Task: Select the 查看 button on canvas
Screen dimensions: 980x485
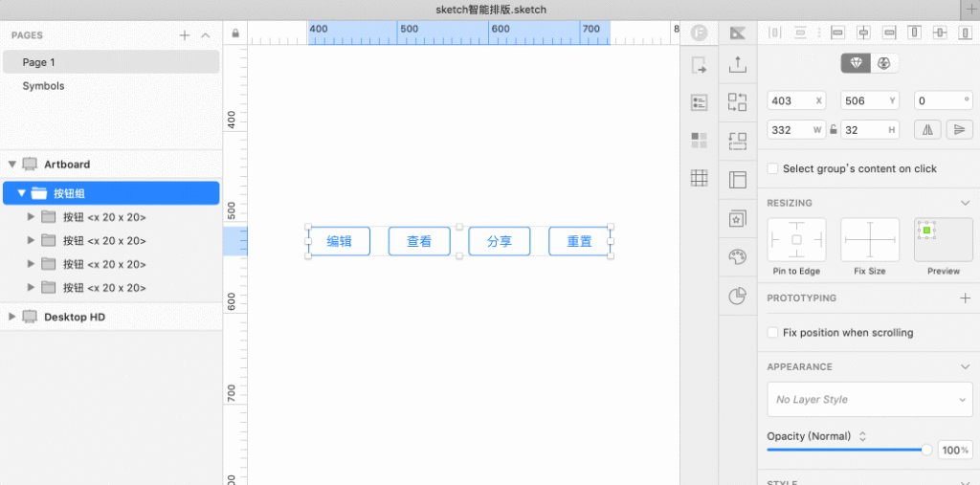Action: coord(419,241)
